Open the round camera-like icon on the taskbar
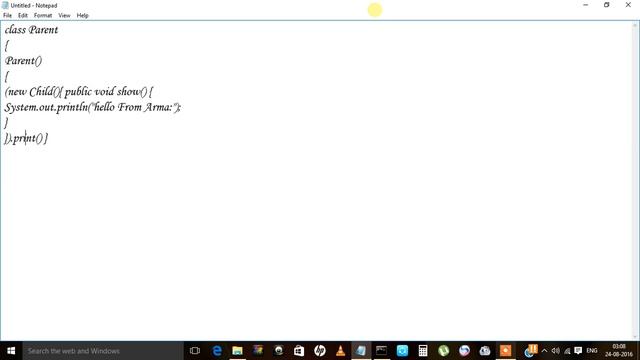This screenshot has width=640, height=360. point(279,351)
